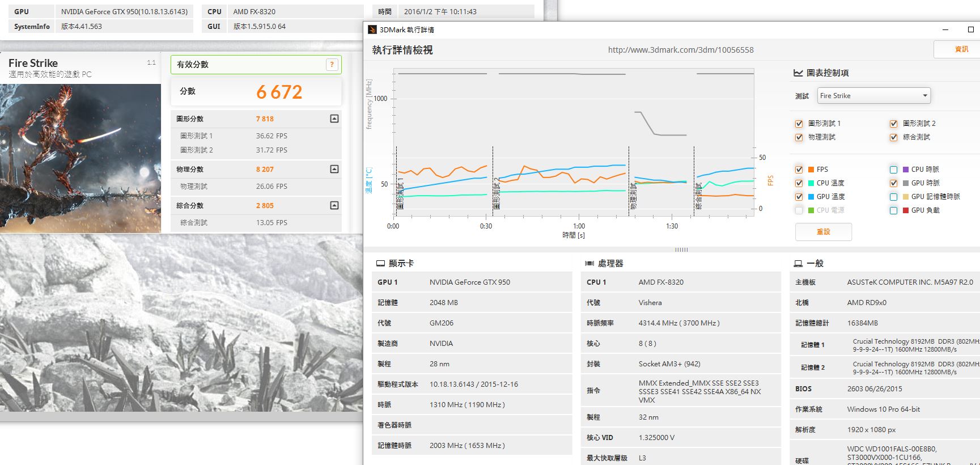This screenshot has height=465, width=980.
Task: Click the 記憶體總計 16384MB value
Action: pos(863,323)
